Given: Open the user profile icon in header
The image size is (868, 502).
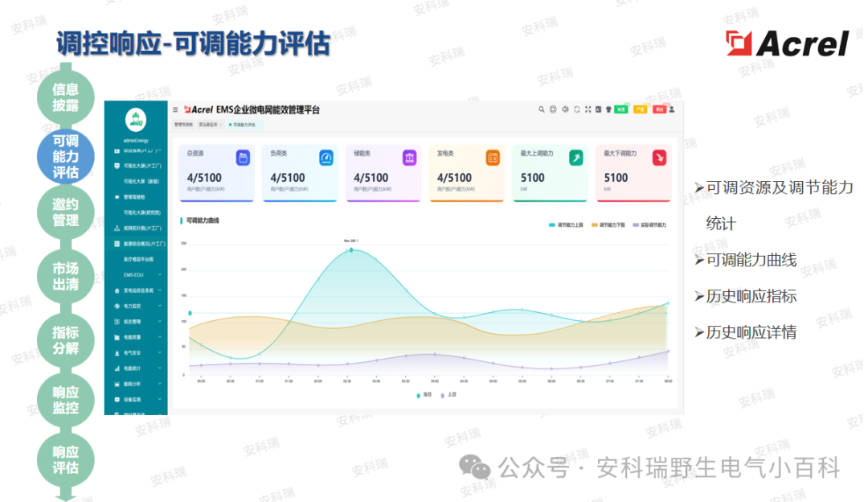Looking at the screenshot, I should pos(672,109).
